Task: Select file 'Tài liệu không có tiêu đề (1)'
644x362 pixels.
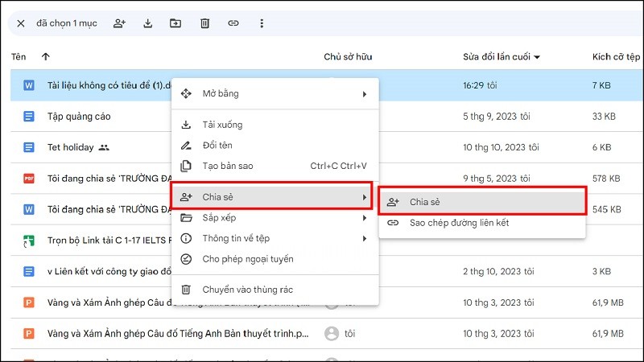Action: 109,85
